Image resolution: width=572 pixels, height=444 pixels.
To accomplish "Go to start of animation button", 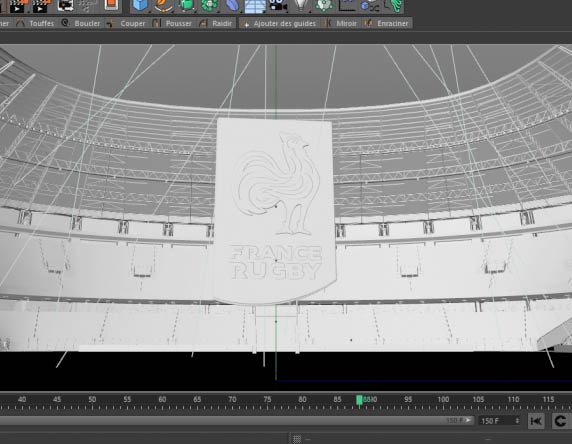I will [x=536, y=421].
